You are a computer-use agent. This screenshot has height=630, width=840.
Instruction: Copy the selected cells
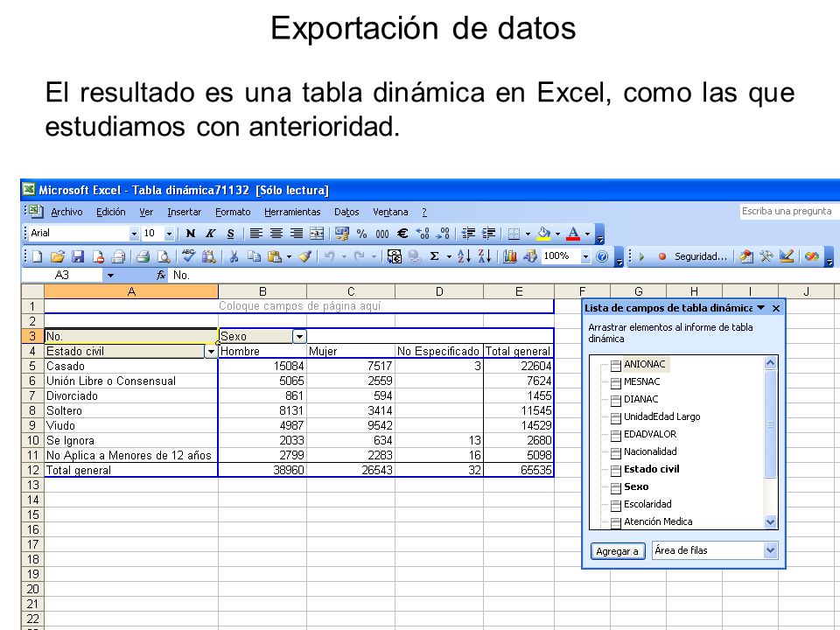254,256
